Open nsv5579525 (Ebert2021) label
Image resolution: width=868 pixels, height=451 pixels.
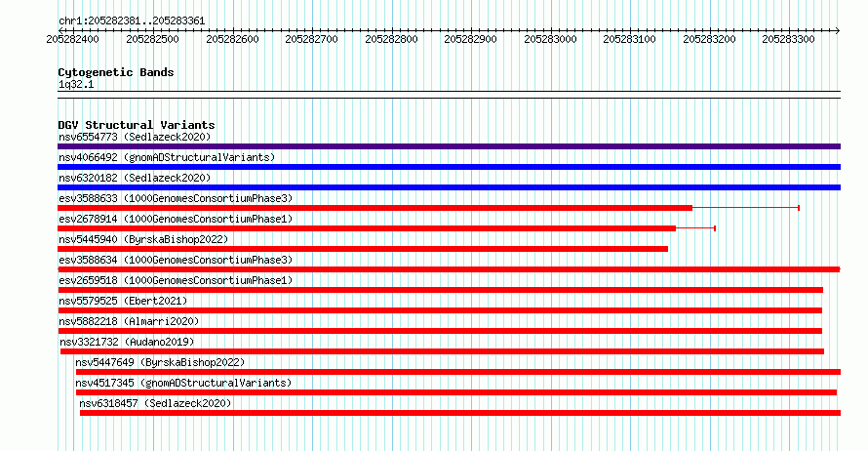123,301
